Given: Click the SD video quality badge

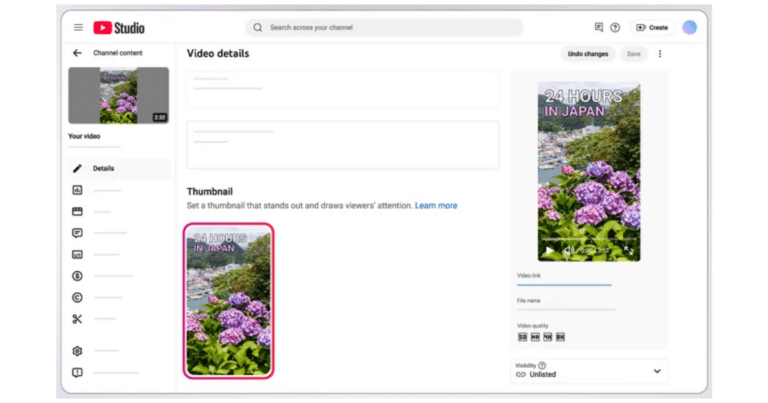Looking at the screenshot, I should (x=523, y=337).
